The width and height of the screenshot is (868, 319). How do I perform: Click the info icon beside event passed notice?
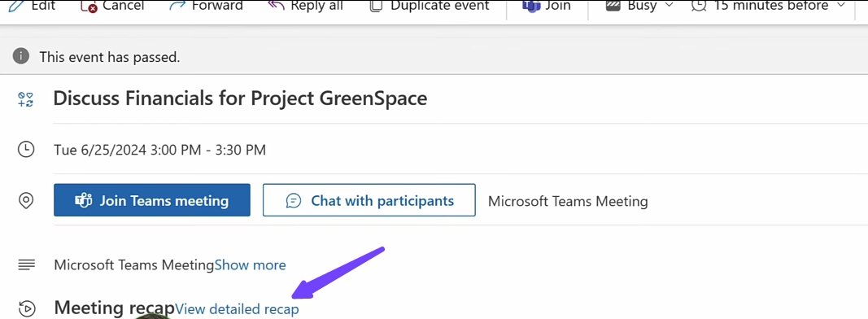click(x=21, y=56)
